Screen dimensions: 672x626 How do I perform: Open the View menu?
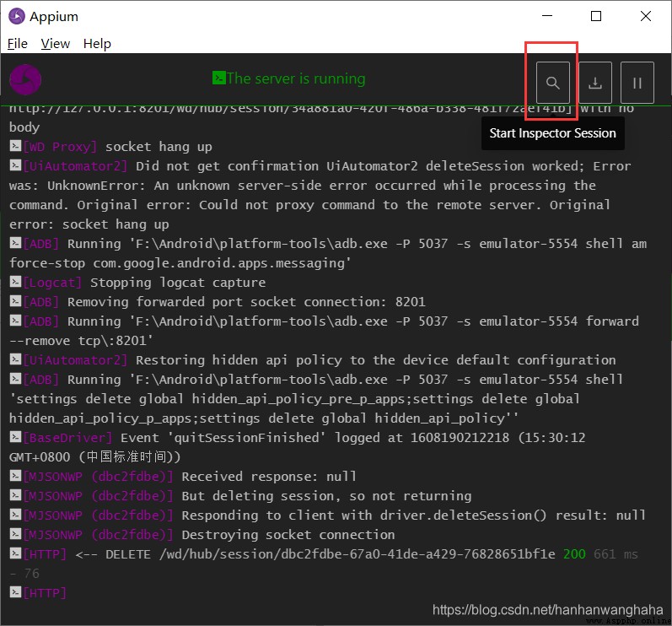[56, 44]
